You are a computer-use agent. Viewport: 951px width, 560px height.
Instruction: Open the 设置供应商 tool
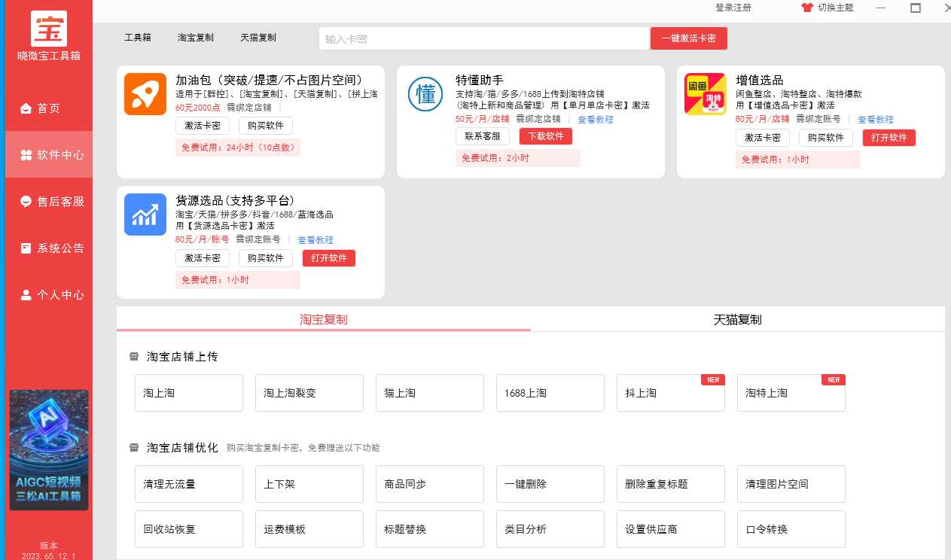coord(671,529)
